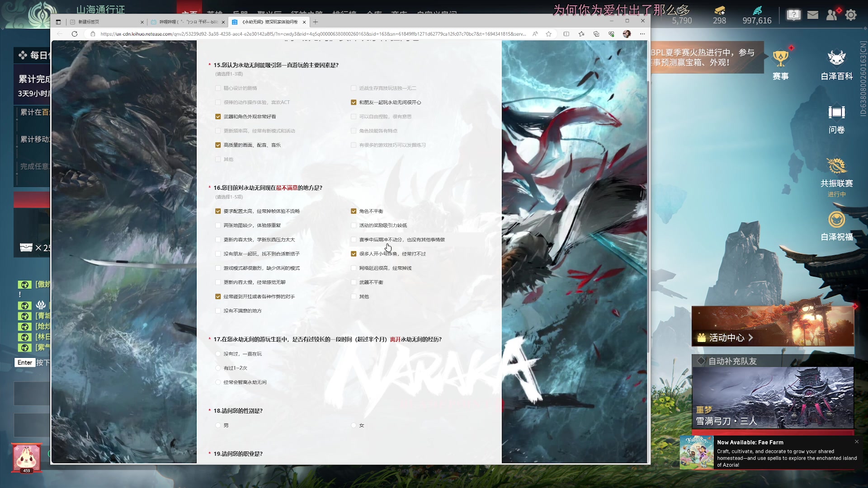Open game friends icon
868x488 pixels.
coord(832,15)
